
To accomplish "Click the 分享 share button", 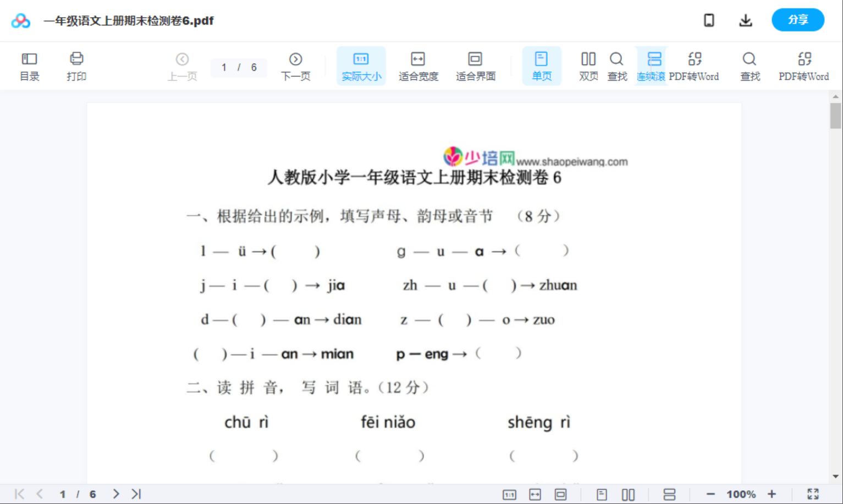I will (x=797, y=20).
